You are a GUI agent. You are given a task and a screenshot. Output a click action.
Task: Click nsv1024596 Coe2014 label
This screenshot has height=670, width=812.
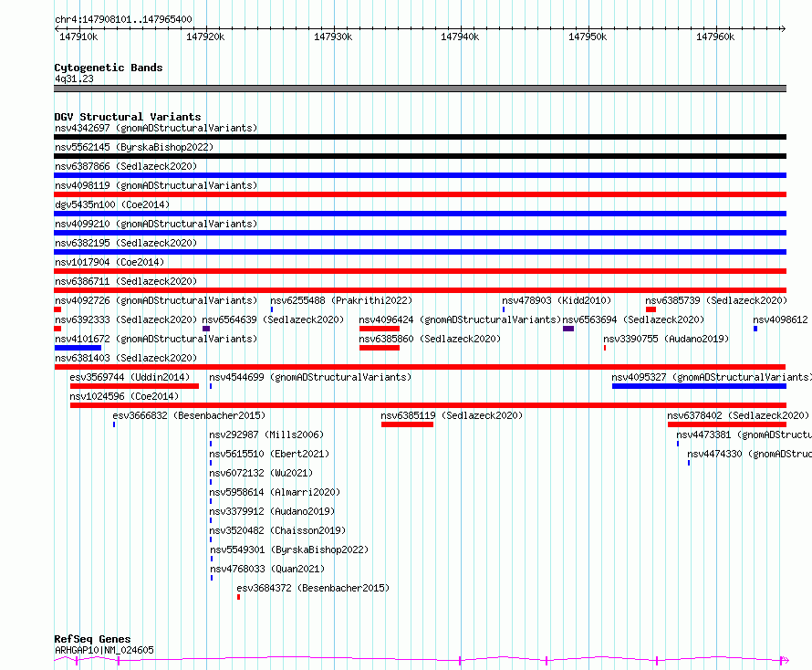pos(124,396)
